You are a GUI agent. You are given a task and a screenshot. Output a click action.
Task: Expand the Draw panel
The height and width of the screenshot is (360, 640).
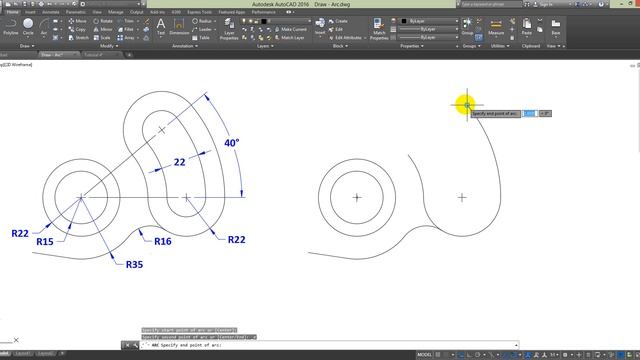pos(27,46)
